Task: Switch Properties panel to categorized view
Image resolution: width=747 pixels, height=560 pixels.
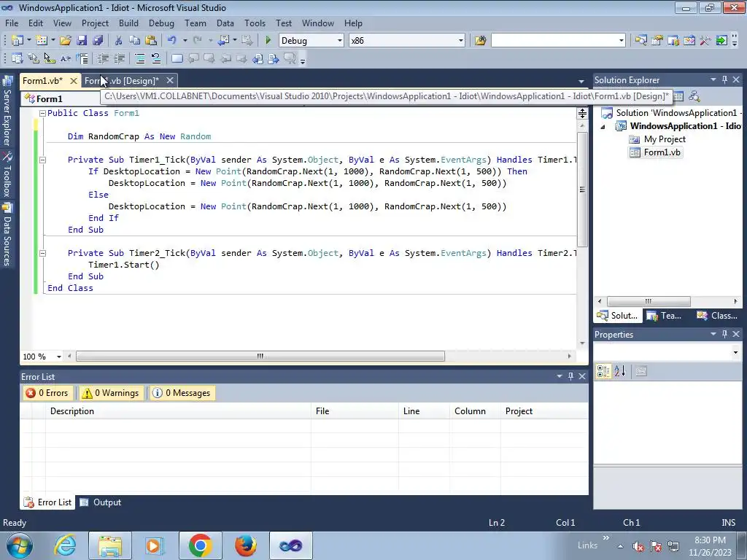Action: pos(603,371)
